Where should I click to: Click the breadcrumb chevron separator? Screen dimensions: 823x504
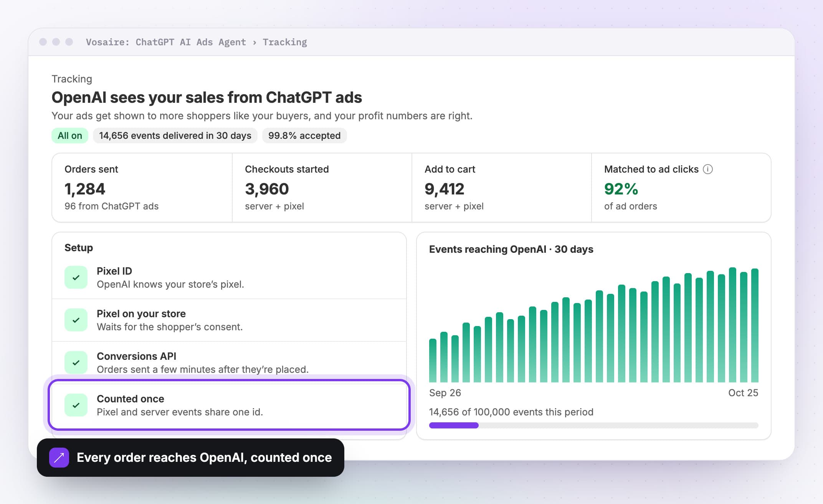pyautogui.click(x=255, y=43)
